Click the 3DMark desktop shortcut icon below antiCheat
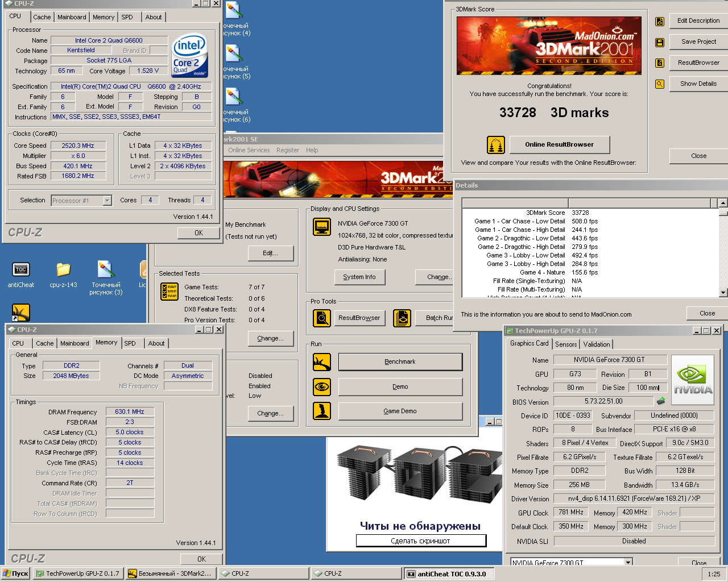The image size is (728, 582). [21, 313]
